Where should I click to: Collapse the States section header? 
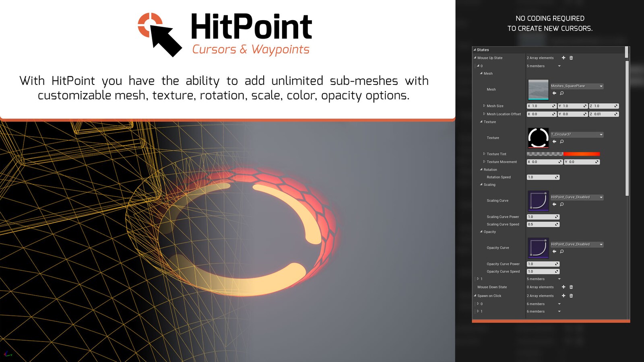475,50
